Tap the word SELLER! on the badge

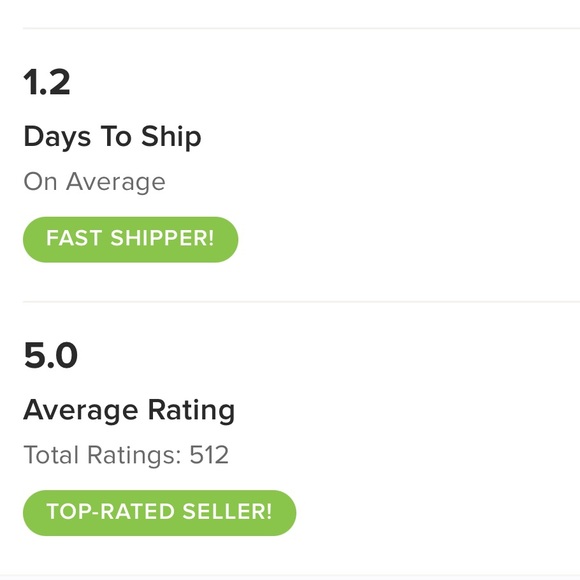click(227, 512)
